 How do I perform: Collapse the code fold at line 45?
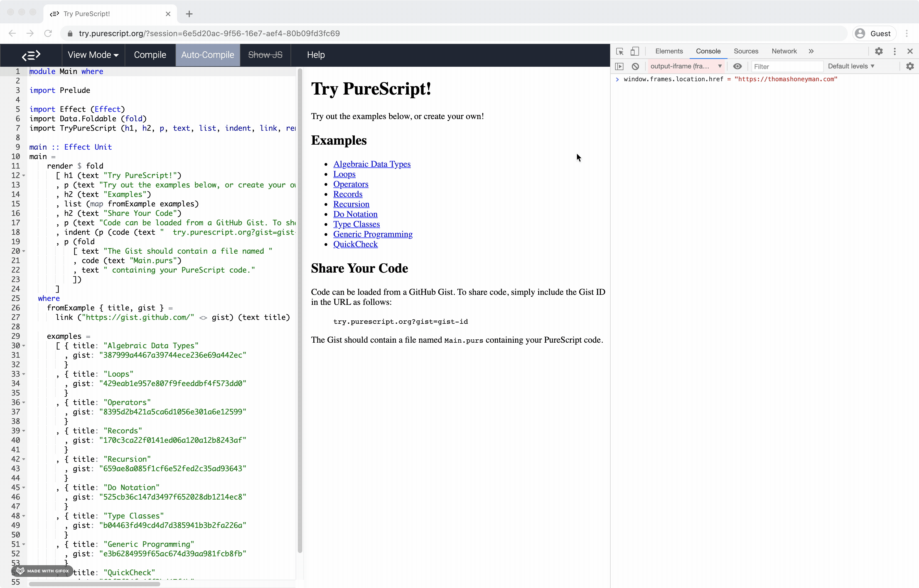click(x=24, y=488)
